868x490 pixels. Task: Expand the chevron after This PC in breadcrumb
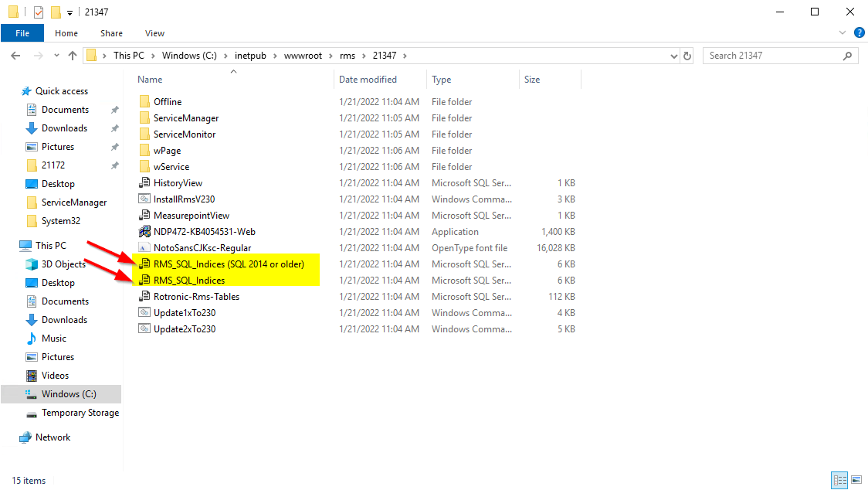151,56
